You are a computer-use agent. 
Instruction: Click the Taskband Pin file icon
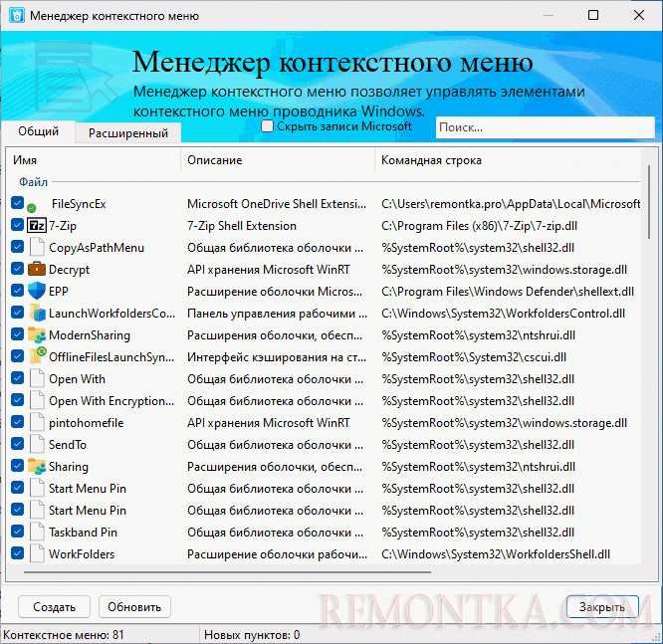pyautogui.click(x=37, y=532)
